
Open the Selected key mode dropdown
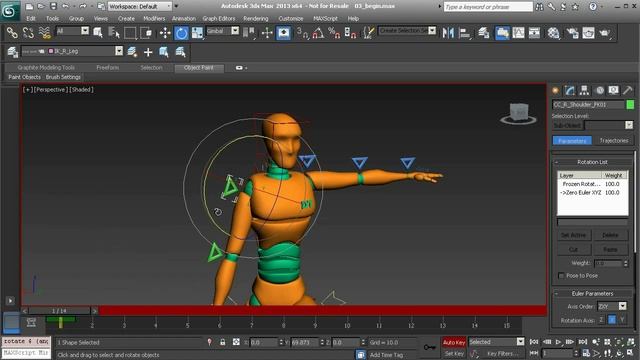pyautogui.click(x=496, y=342)
